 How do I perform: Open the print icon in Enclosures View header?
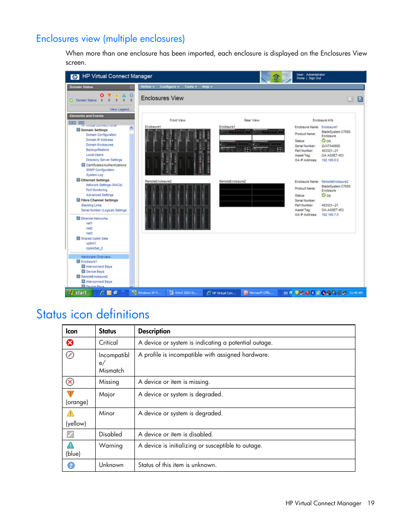[x=350, y=99]
